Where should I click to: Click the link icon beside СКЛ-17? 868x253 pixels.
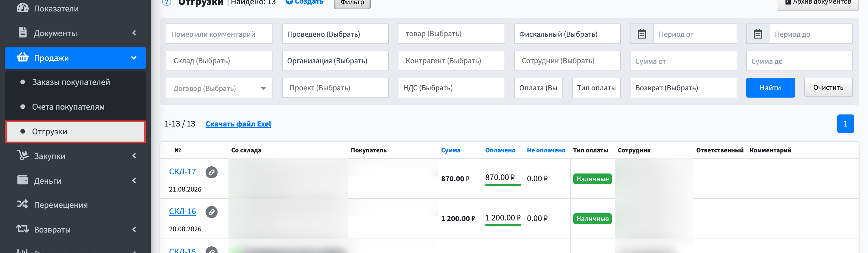(x=211, y=172)
